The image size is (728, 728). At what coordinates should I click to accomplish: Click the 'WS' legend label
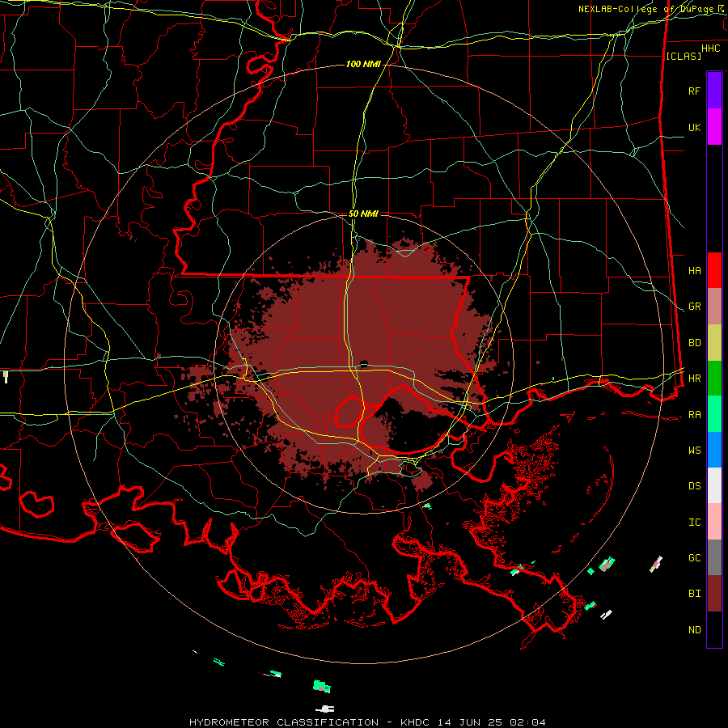(x=694, y=451)
